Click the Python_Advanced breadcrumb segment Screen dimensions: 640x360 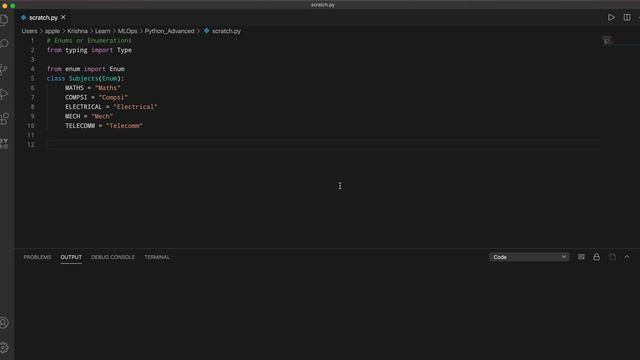coord(169,31)
